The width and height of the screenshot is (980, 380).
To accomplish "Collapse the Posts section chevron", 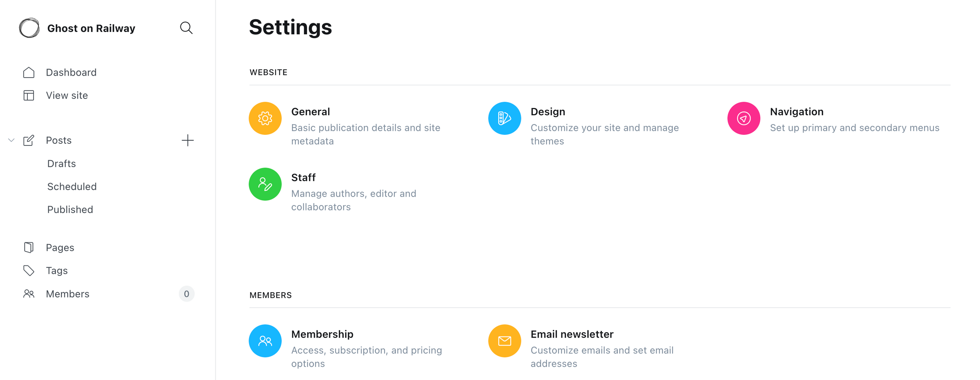I will pos(11,140).
